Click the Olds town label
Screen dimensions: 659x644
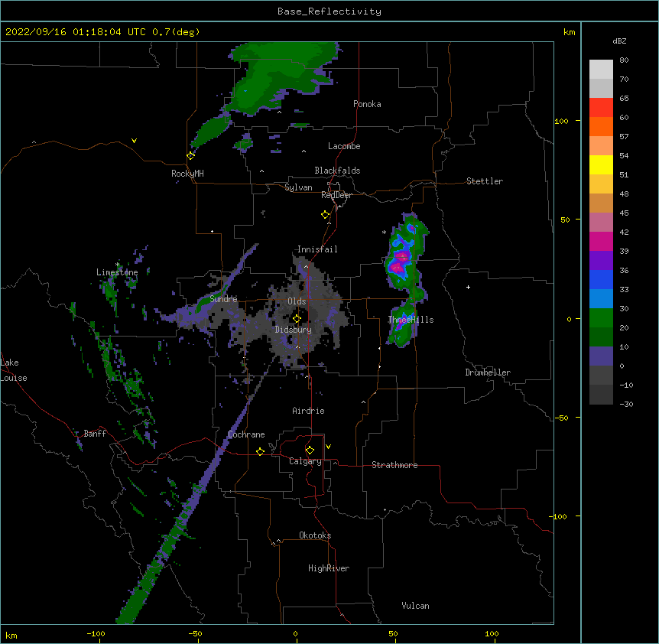(297, 301)
